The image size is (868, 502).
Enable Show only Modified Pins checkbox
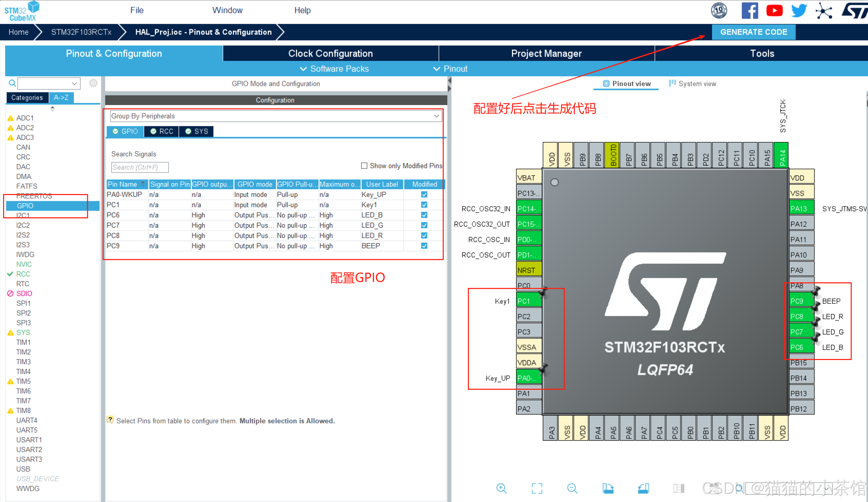tap(364, 166)
